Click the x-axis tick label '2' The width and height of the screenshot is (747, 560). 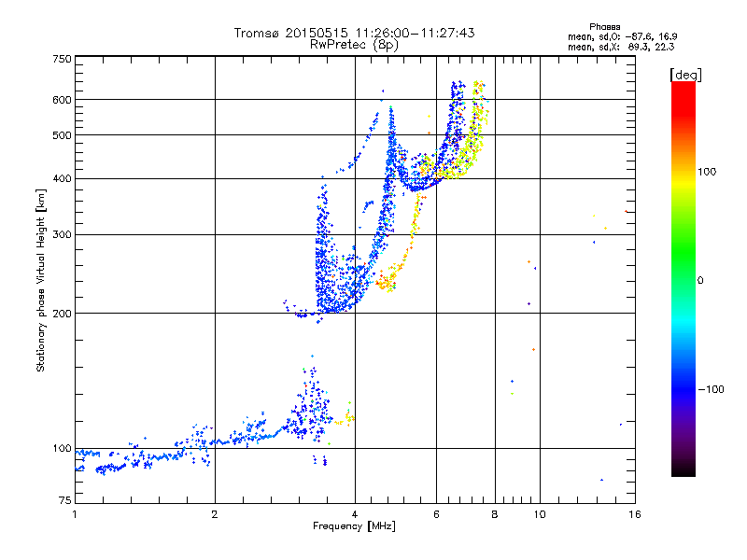coord(215,514)
